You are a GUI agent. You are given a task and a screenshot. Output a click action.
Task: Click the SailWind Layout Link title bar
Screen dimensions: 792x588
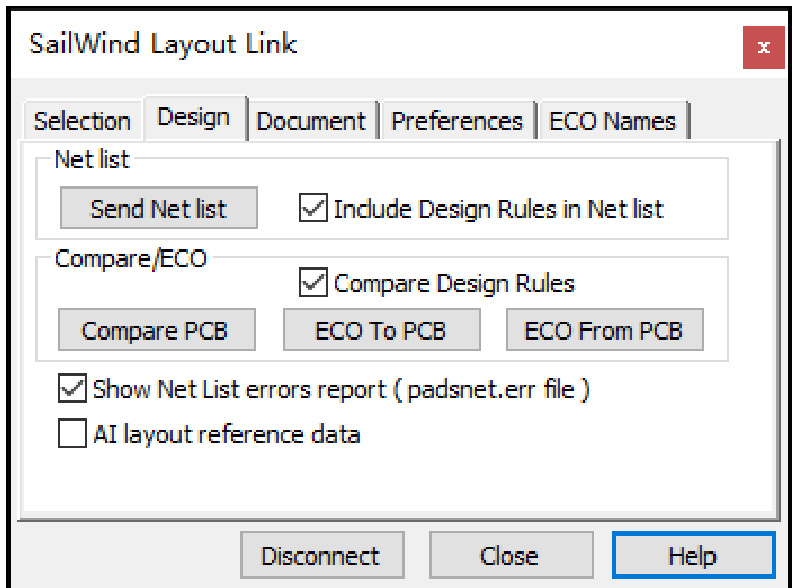[300, 45]
